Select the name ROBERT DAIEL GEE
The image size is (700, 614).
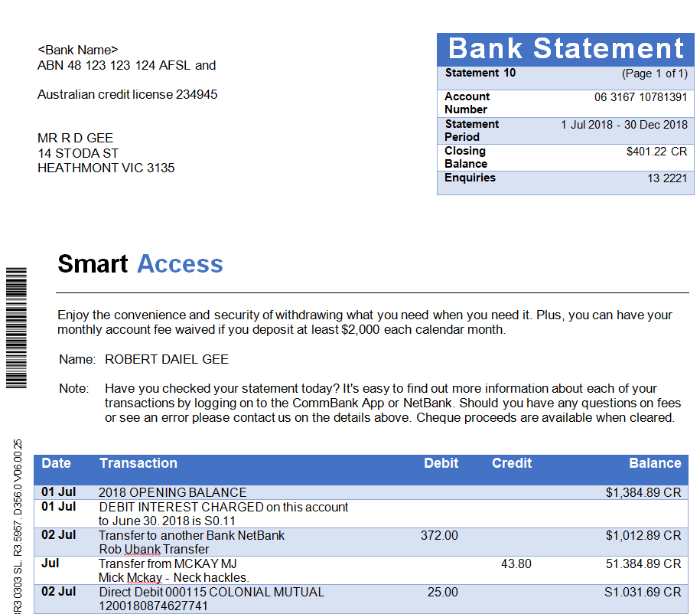(167, 359)
